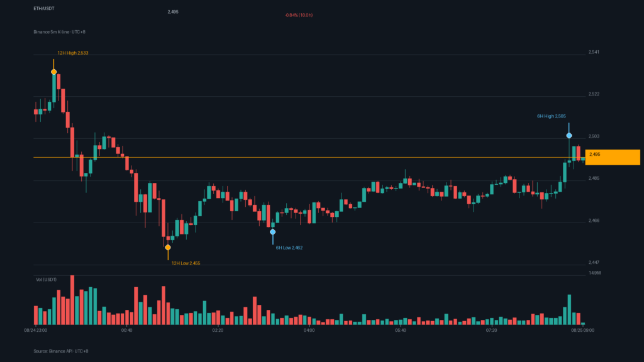This screenshot has height=362, width=644.
Task: Click the 2,447 price axis label
Action: pos(594,262)
